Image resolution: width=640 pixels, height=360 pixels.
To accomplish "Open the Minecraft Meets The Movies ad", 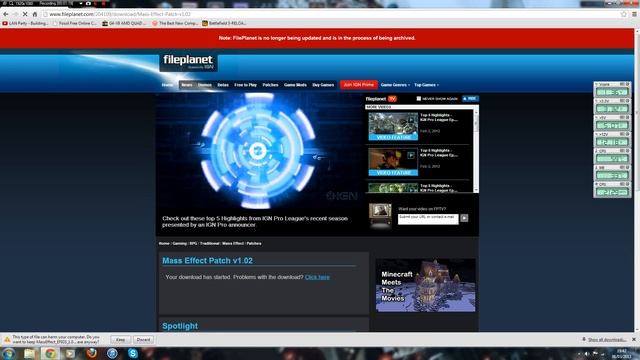I will point(425,285).
